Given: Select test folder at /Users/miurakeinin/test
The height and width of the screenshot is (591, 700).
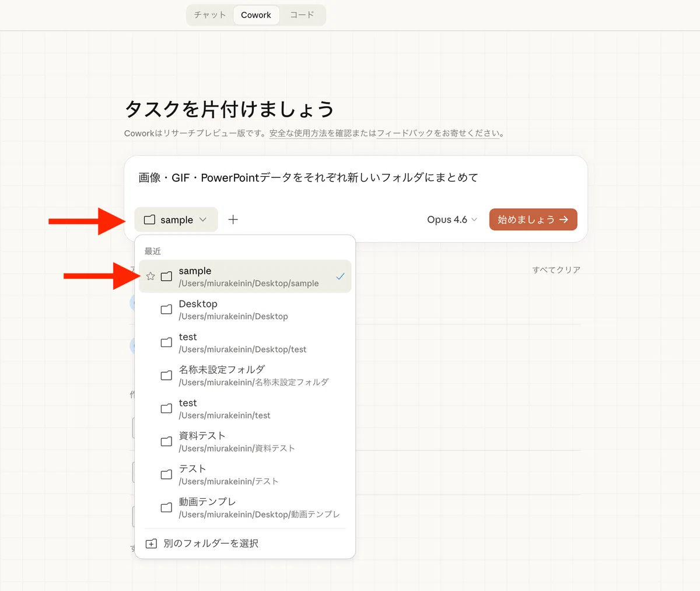Looking at the screenshot, I should (245, 408).
